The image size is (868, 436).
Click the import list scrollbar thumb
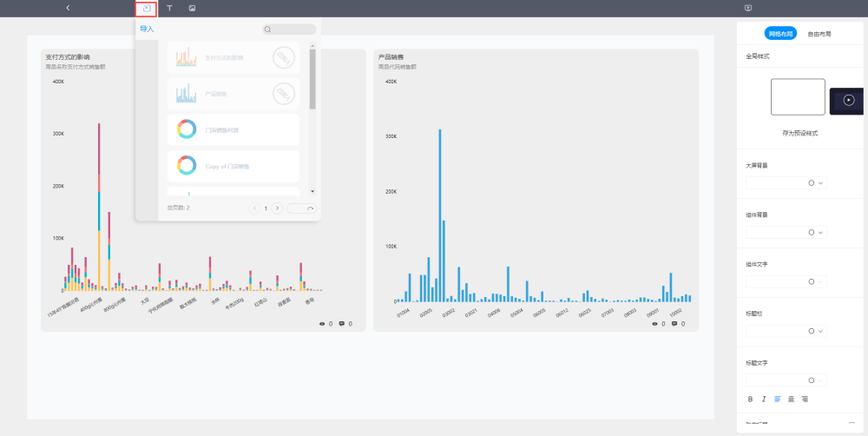click(312, 79)
